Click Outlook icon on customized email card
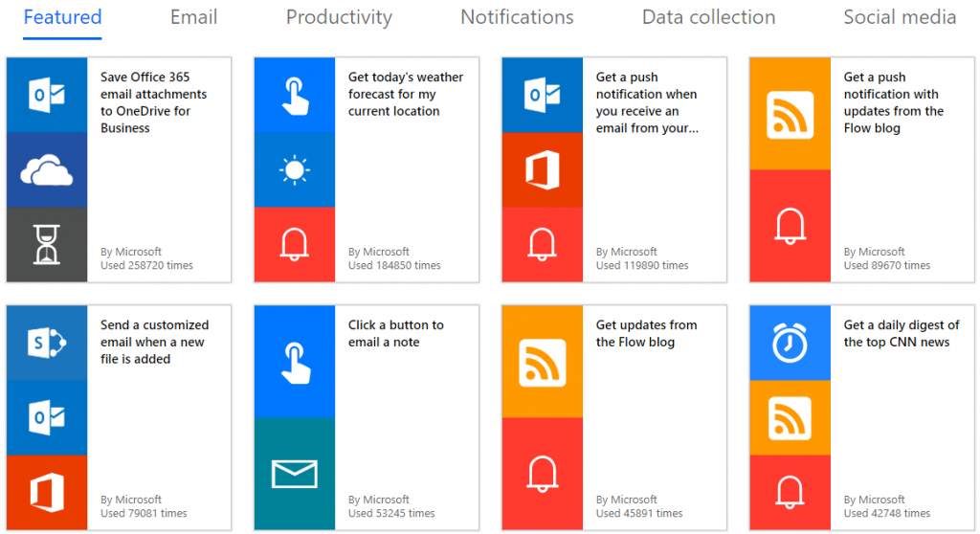The image size is (980, 534). (x=47, y=417)
